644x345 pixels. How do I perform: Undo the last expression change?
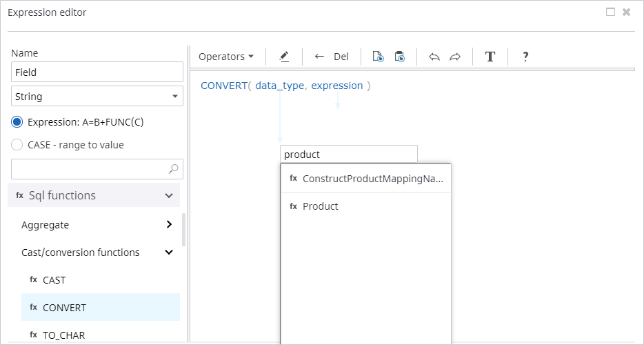coord(434,57)
